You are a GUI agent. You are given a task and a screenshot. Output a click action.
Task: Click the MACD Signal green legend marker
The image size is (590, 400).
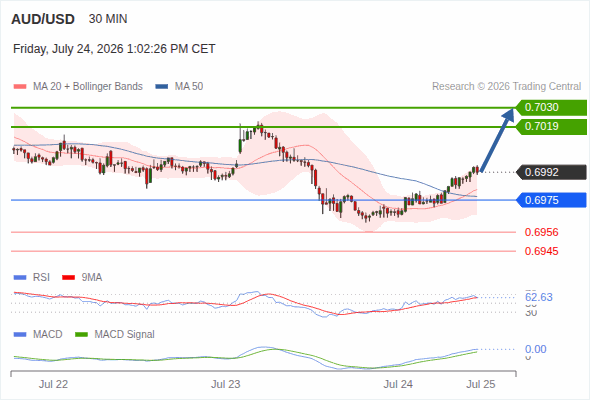tap(81, 335)
